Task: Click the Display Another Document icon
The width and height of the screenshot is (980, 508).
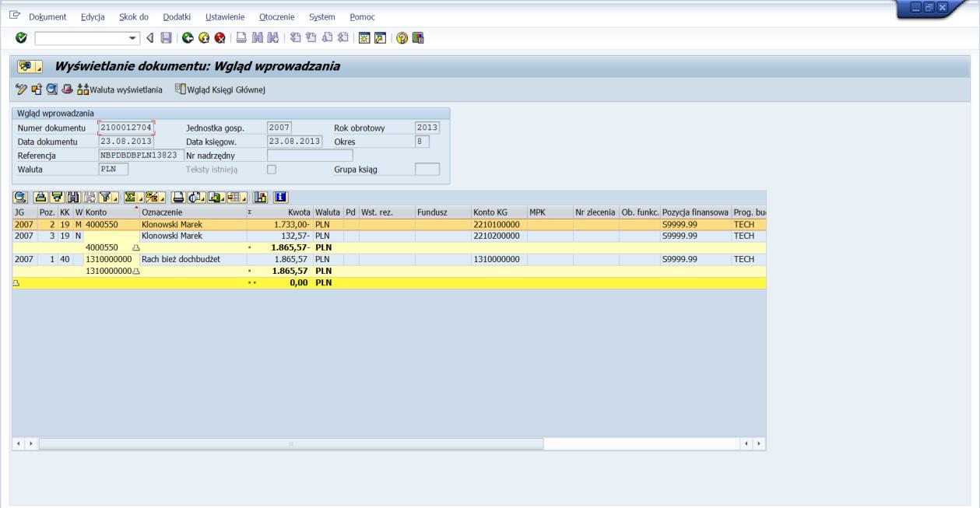Action: (36, 90)
